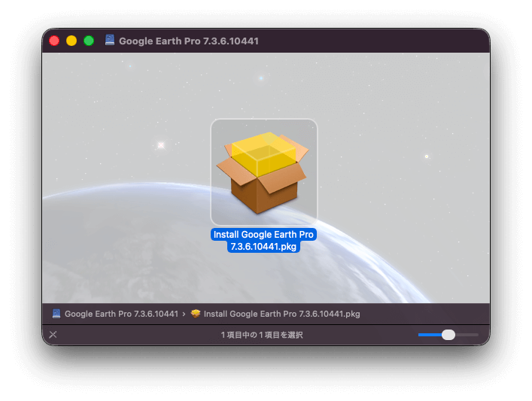Select the 'Install Google Earth Pro 7.3.6.10441.pkg' filename label

(x=263, y=241)
